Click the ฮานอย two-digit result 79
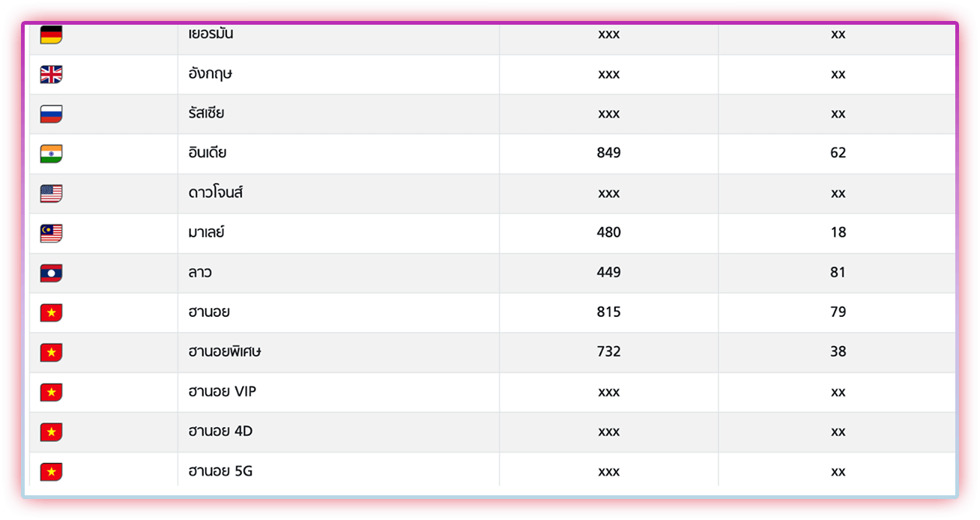980x520 pixels. (x=838, y=312)
